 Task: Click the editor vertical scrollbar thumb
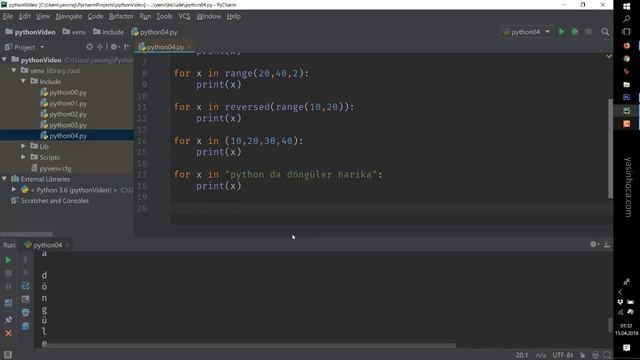pyautogui.click(x=610, y=148)
